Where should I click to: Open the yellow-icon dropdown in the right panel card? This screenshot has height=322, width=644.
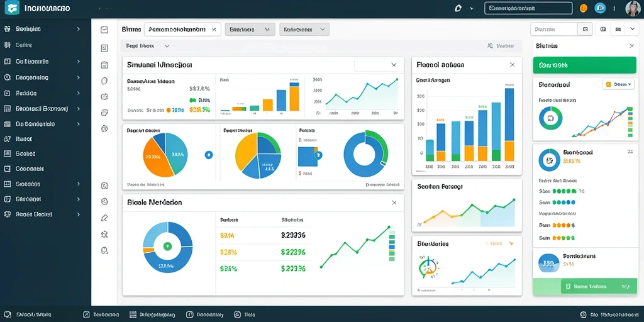point(618,84)
